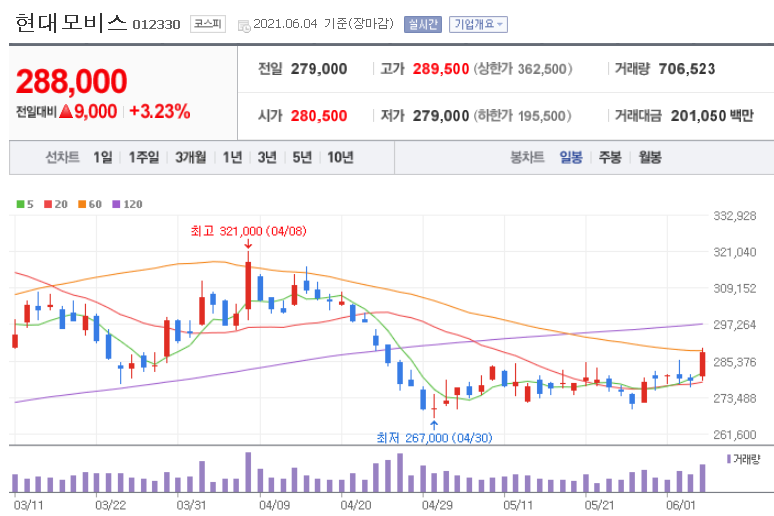Click the purple 거래량 legend marker

(729, 459)
